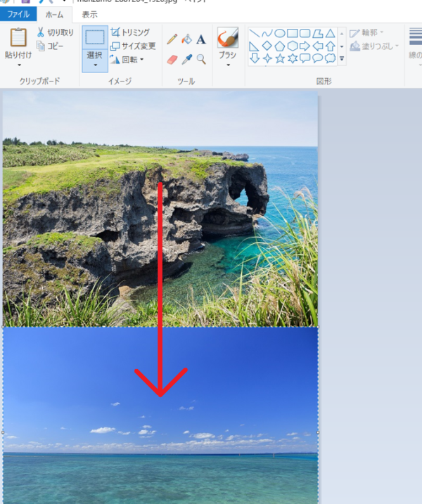Choose the Rounded rectangle shape
The height and width of the screenshot is (504, 422).
point(305,33)
